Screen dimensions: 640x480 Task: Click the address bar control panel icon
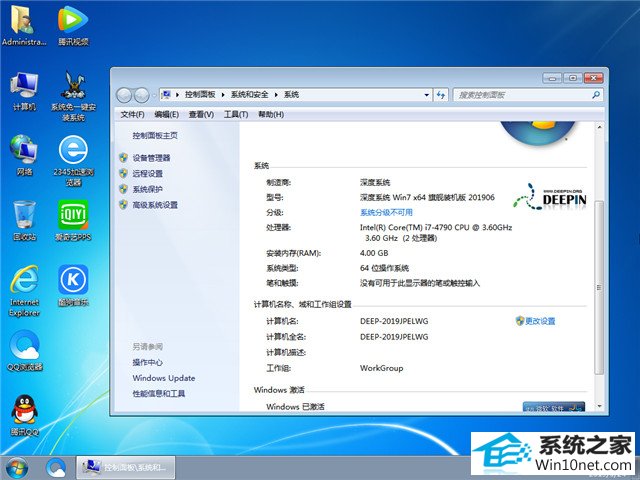tap(166, 95)
